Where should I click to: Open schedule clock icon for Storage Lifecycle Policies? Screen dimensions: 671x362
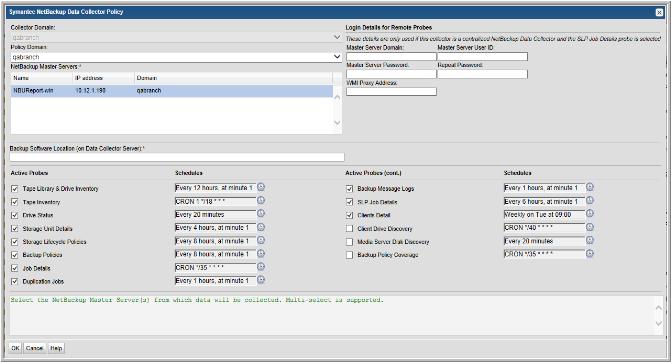261,240
